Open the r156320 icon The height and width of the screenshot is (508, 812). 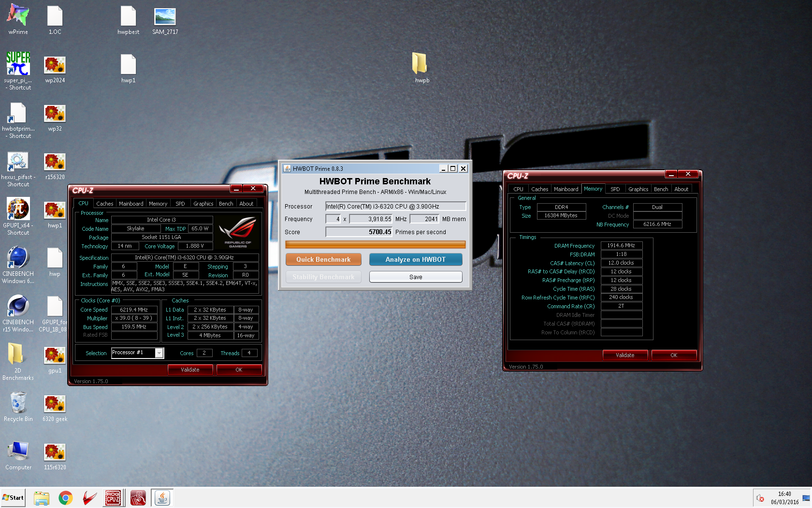tap(55, 166)
